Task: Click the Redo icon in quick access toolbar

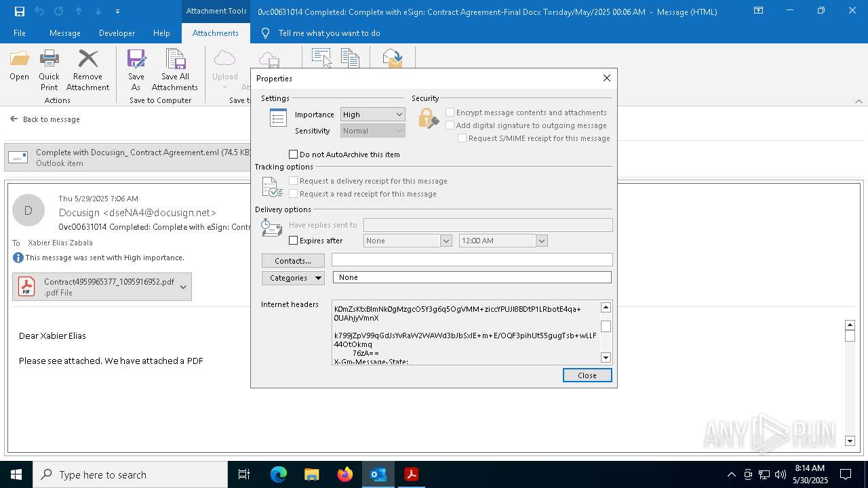Action: (59, 11)
